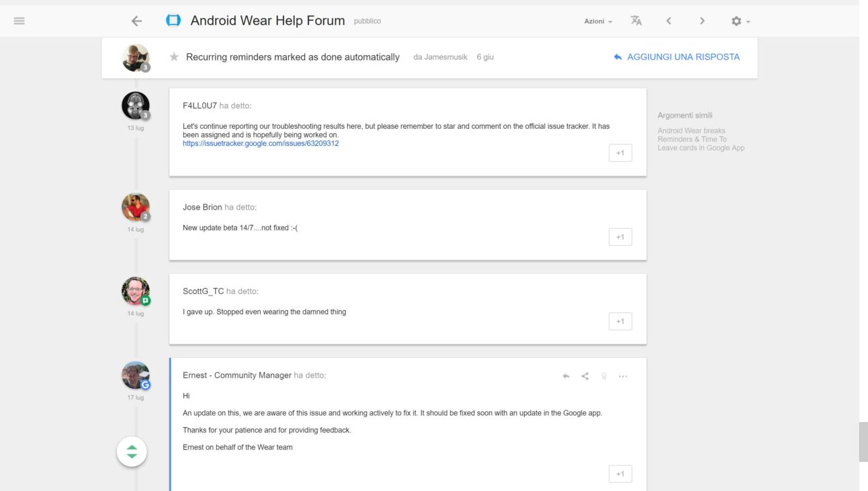Click F4LL0U7 username in post
This screenshot has height=491, width=868.
click(200, 105)
